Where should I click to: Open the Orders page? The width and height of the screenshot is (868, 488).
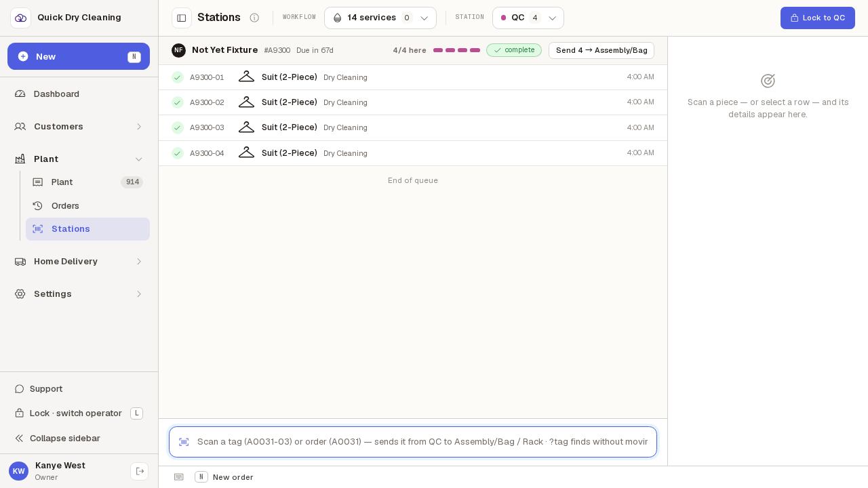(87, 205)
